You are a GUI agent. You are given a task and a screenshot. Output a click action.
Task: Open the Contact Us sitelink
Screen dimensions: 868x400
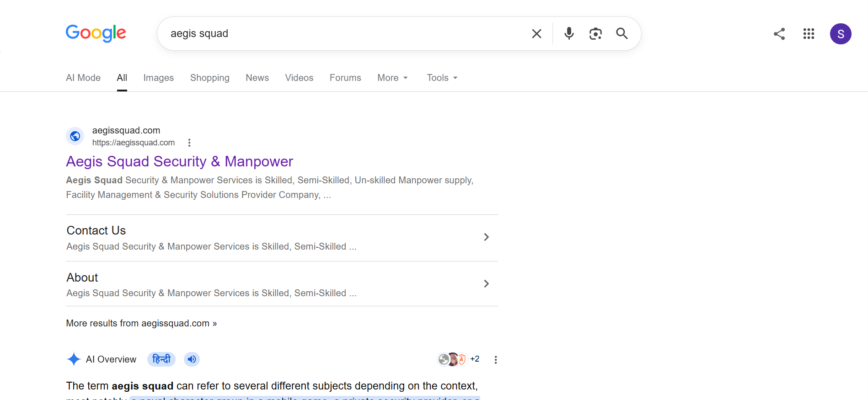point(96,230)
